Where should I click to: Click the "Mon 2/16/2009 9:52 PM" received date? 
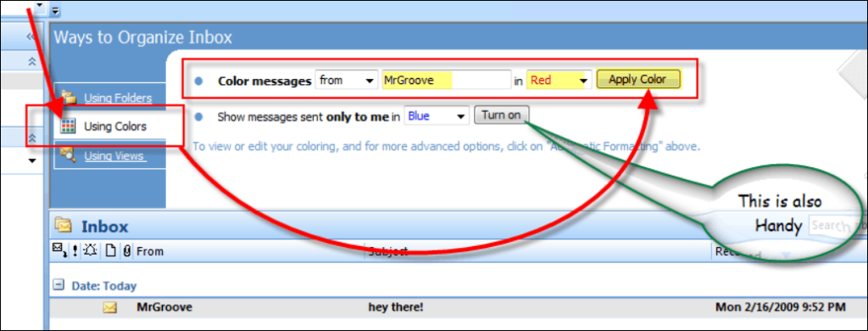click(781, 306)
